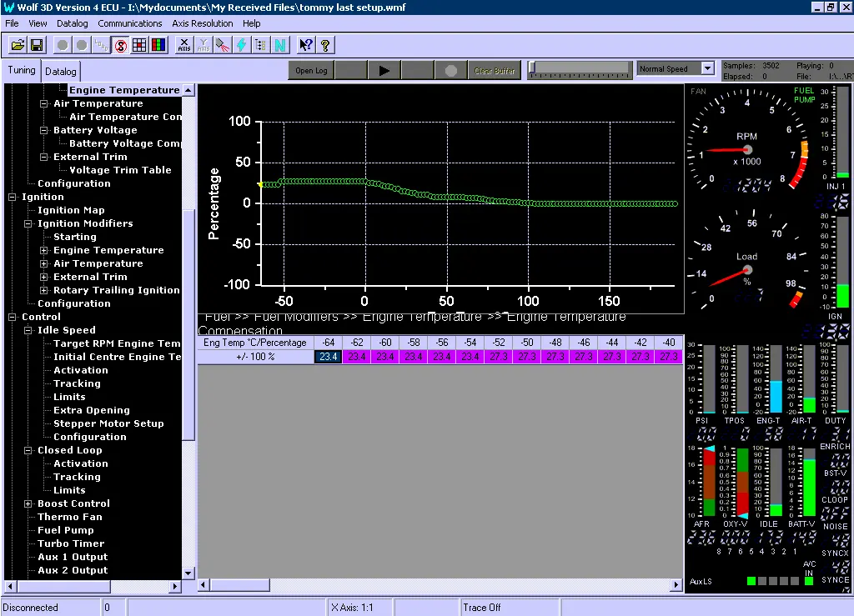Click the cyan lightning bolt icon
This screenshot has width=854, height=616.
242,45
